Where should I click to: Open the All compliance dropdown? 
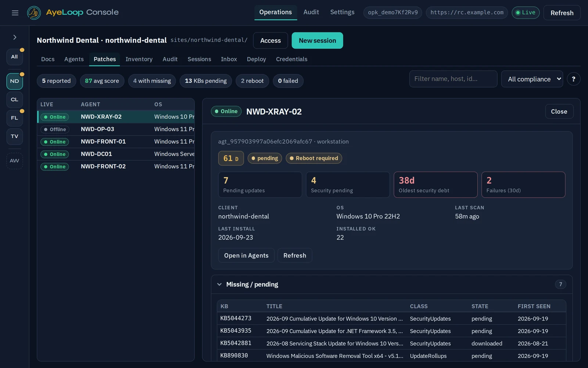pyautogui.click(x=532, y=79)
